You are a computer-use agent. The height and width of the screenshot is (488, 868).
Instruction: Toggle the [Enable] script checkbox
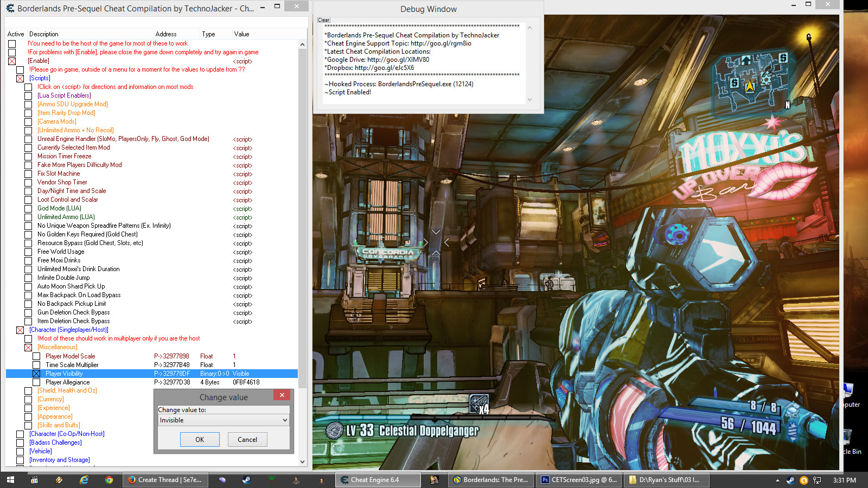click(x=12, y=61)
